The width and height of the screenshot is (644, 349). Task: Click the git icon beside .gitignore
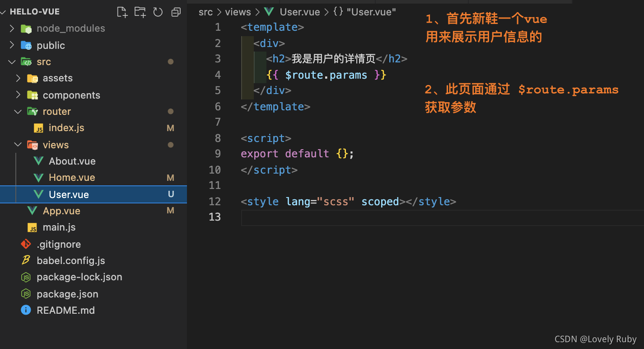point(26,244)
